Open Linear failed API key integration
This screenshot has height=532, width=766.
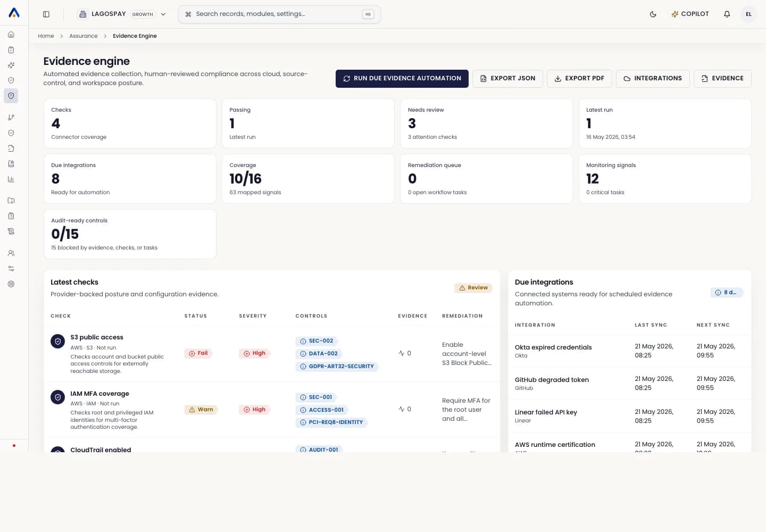pos(546,412)
